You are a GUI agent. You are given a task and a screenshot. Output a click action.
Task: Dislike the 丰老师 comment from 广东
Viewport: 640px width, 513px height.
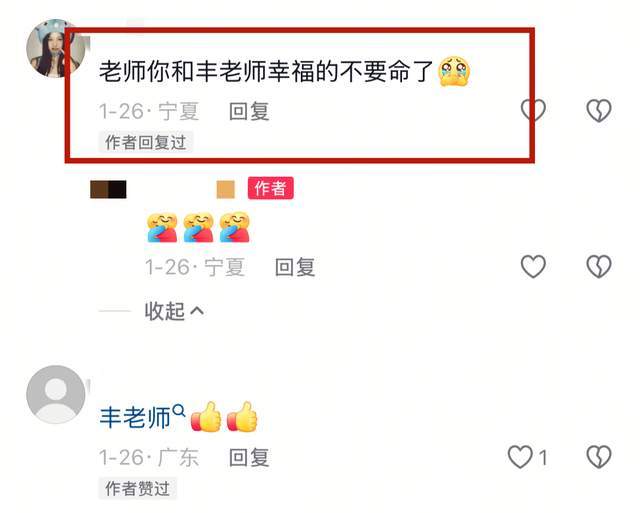(x=599, y=456)
